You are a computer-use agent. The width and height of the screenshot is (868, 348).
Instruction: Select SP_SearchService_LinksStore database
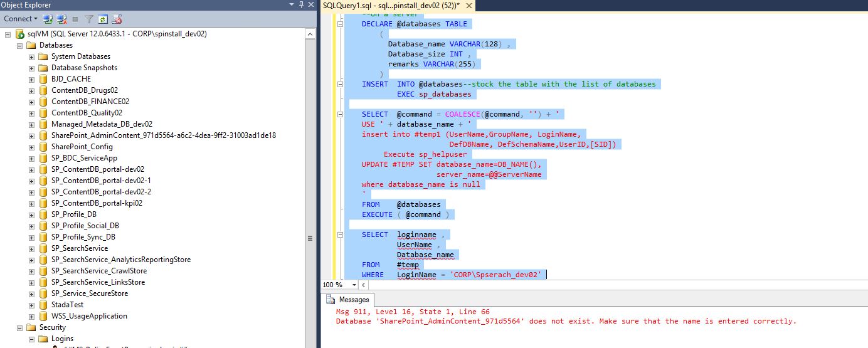click(x=98, y=282)
